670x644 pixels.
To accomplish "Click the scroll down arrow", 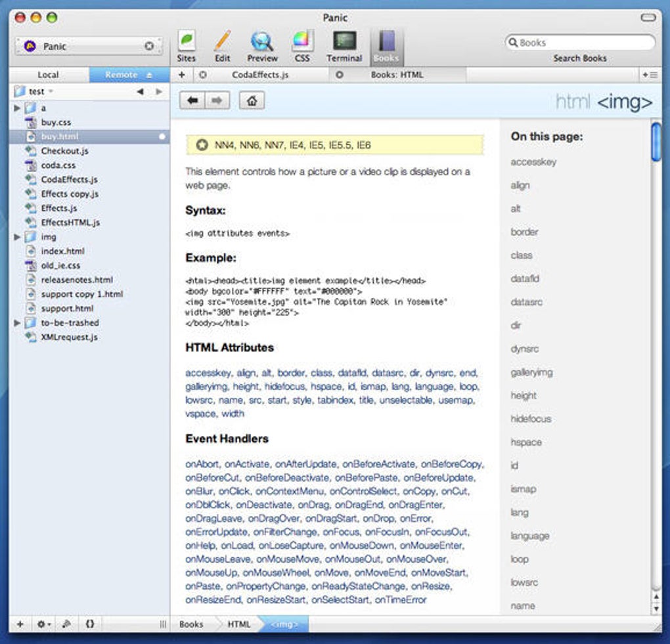I will (x=656, y=608).
